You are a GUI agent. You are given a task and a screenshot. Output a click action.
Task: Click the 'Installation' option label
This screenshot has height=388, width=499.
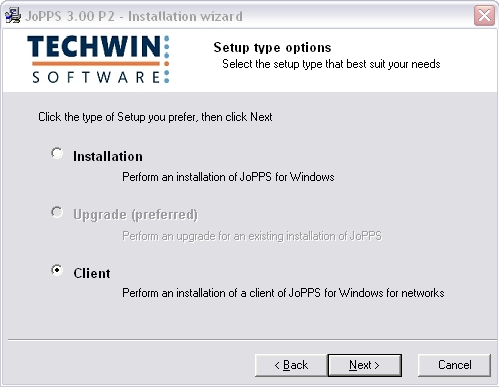point(108,156)
